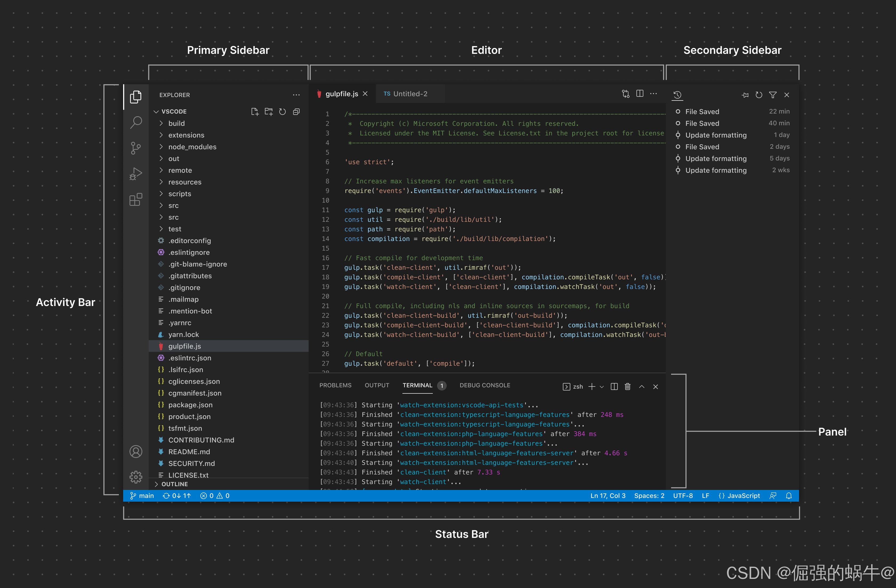
Task: Open the Search view in Activity Bar
Action: (x=136, y=122)
